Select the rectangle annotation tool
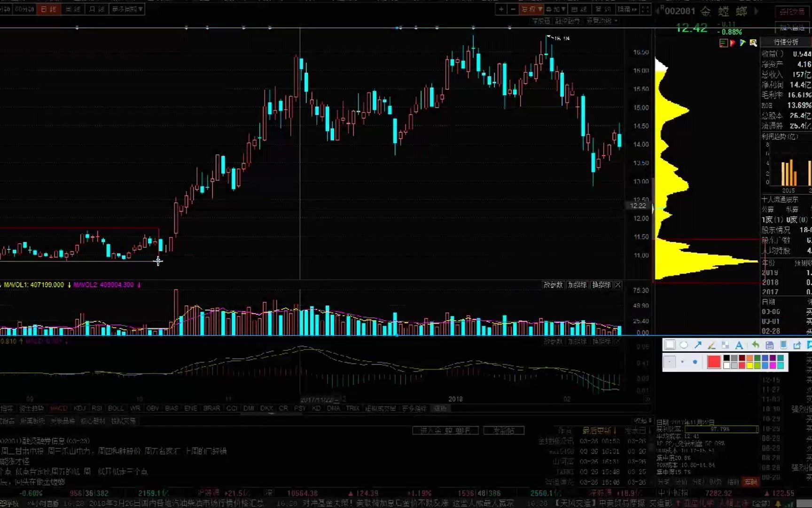 [670, 345]
